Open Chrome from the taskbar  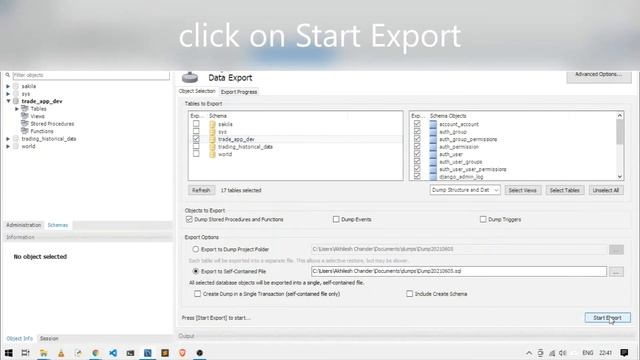(x=96, y=353)
